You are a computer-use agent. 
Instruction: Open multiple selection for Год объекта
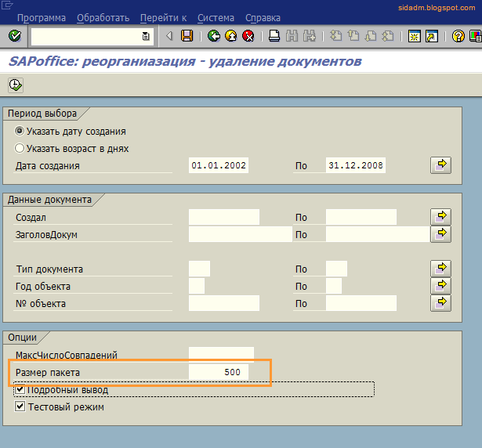pos(440,286)
